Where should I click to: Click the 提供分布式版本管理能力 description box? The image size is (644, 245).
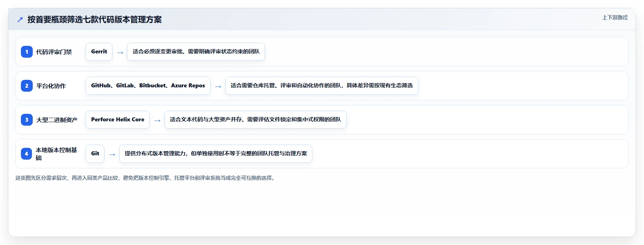(216, 154)
